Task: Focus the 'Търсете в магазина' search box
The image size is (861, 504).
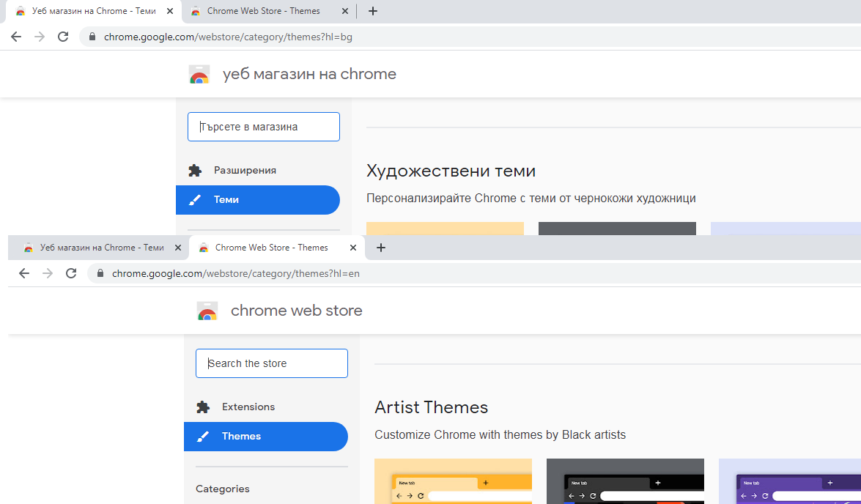Action: (x=264, y=127)
